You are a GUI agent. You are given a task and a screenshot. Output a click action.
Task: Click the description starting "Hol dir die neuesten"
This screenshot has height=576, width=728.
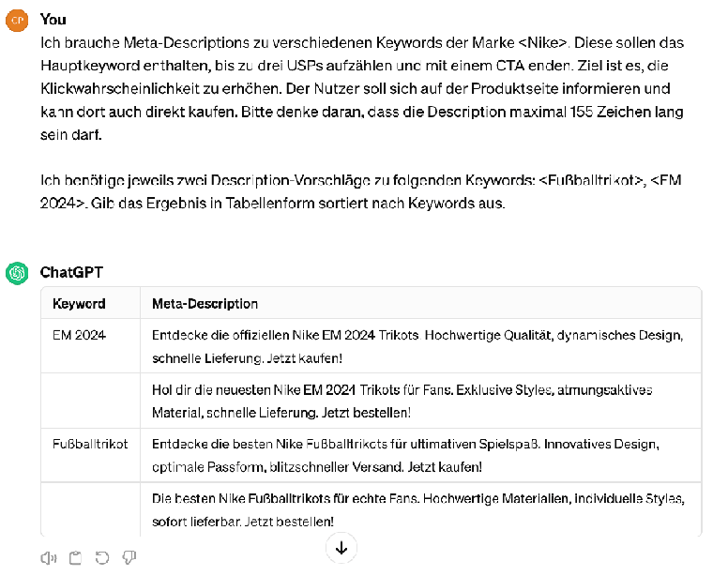tap(402, 401)
